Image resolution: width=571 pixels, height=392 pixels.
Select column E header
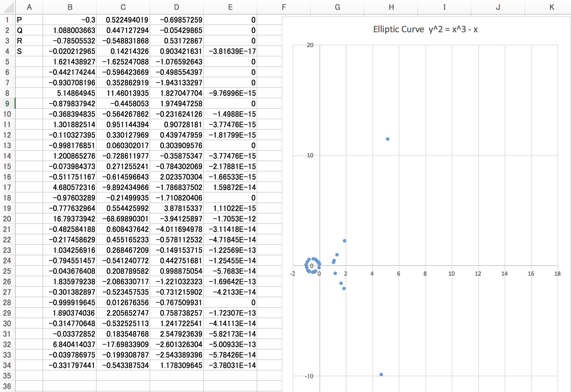point(230,7)
